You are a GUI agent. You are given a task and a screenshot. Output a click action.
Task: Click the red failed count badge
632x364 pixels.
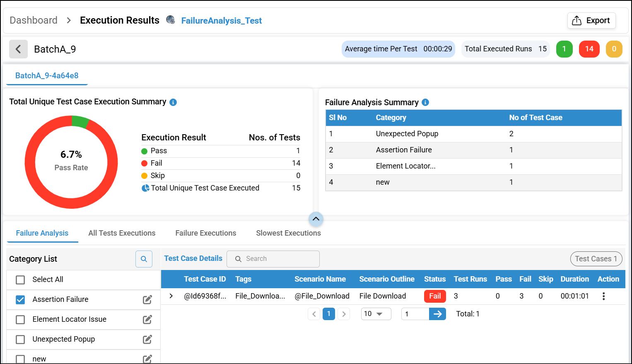point(589,49)
